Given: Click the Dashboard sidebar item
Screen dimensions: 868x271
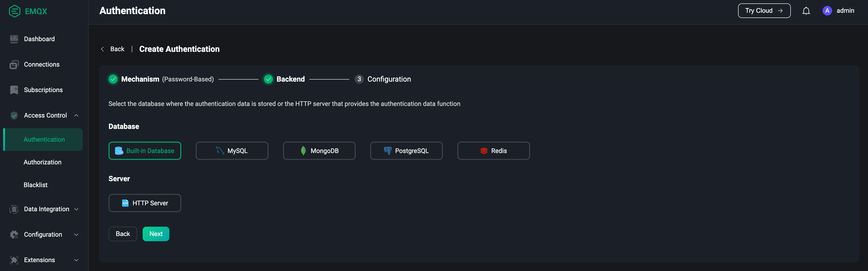Looking at the screenshot, I should (x=39, y=39).
